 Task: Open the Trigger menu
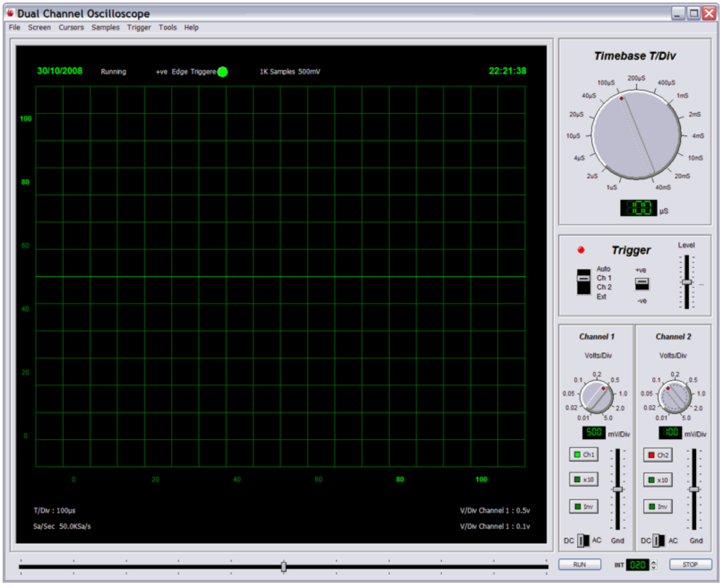139,27
